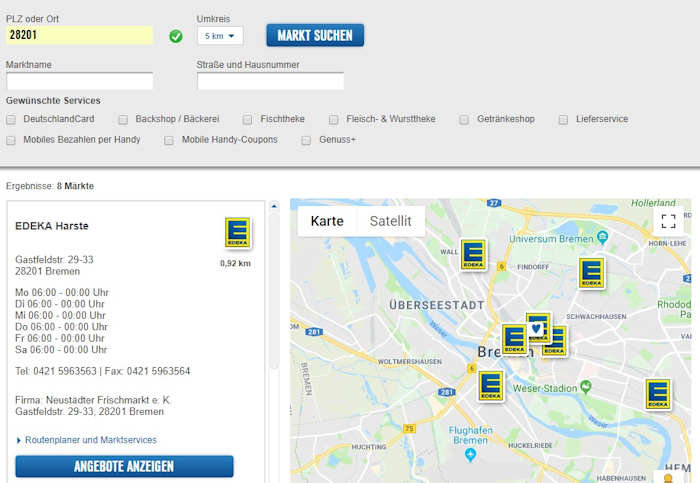Tick the Genuss+ checkbox

pos(306,140)
